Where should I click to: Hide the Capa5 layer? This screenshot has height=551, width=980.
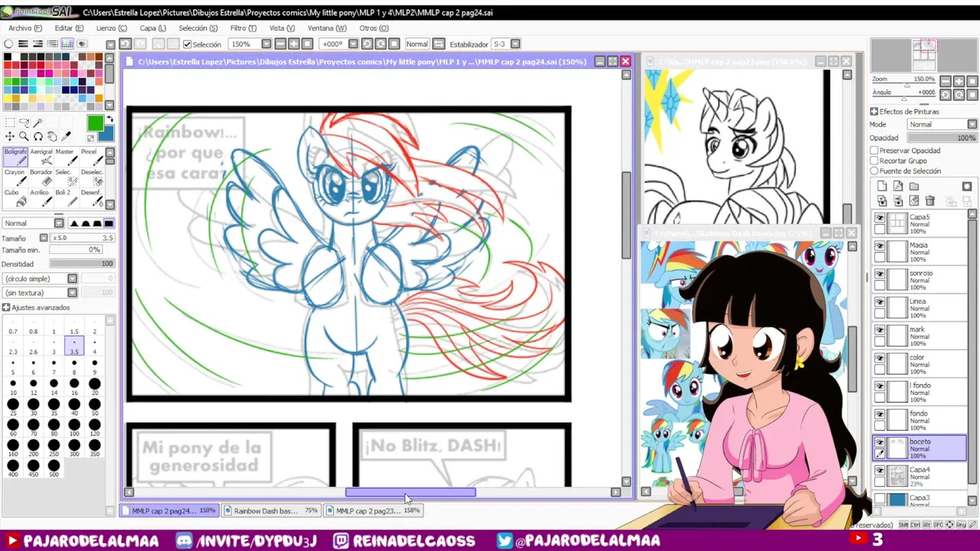coord(880,218)
